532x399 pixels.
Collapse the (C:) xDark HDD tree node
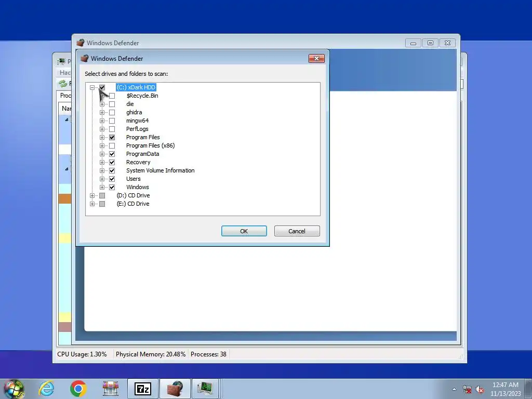92,87
